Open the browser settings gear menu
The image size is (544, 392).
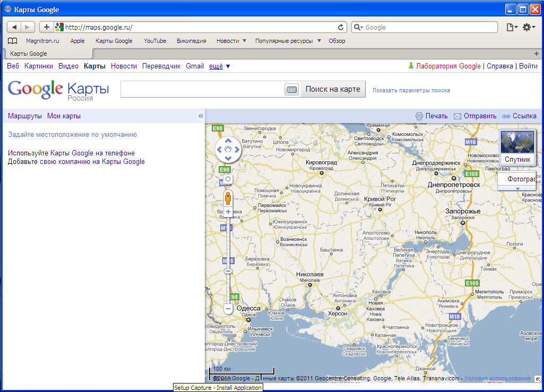tap(529, 27)
